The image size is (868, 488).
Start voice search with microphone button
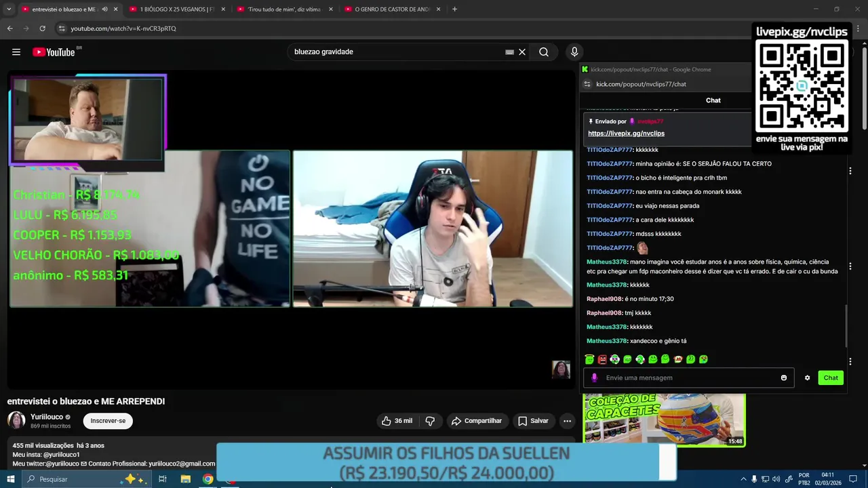pos(574,52)
